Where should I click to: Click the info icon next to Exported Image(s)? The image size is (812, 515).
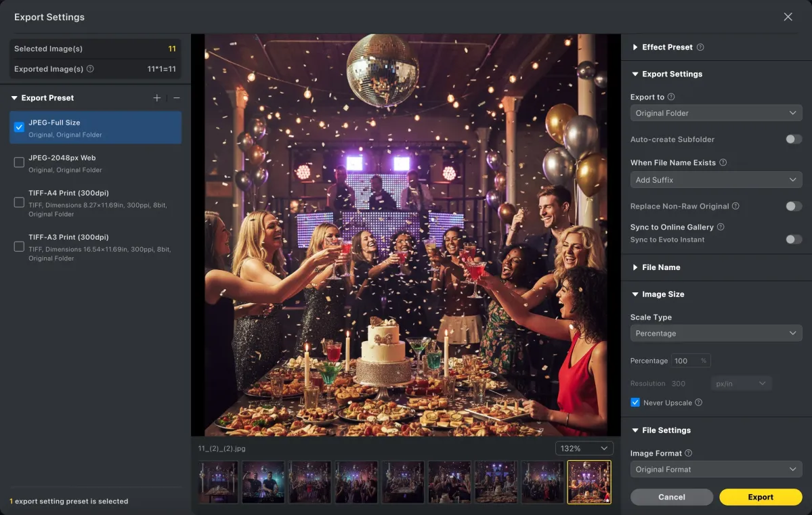click(90, 69)
